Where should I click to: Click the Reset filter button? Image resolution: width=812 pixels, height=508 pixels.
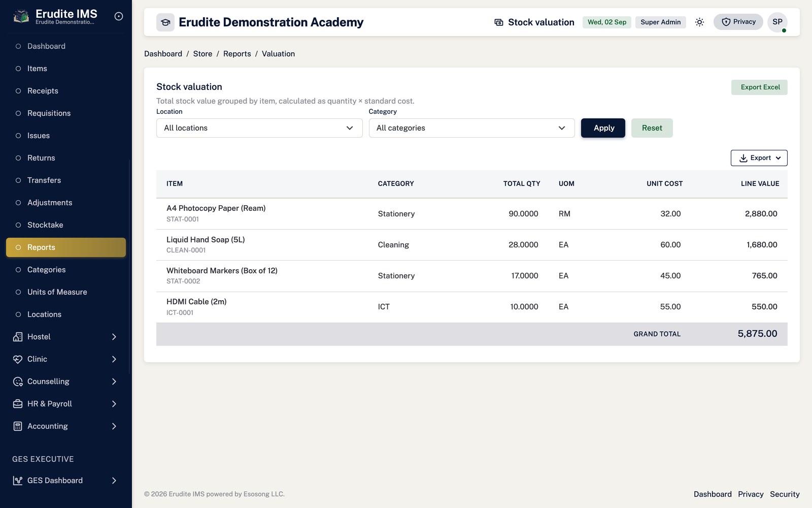pyautogui.click(x=652, y=128)
